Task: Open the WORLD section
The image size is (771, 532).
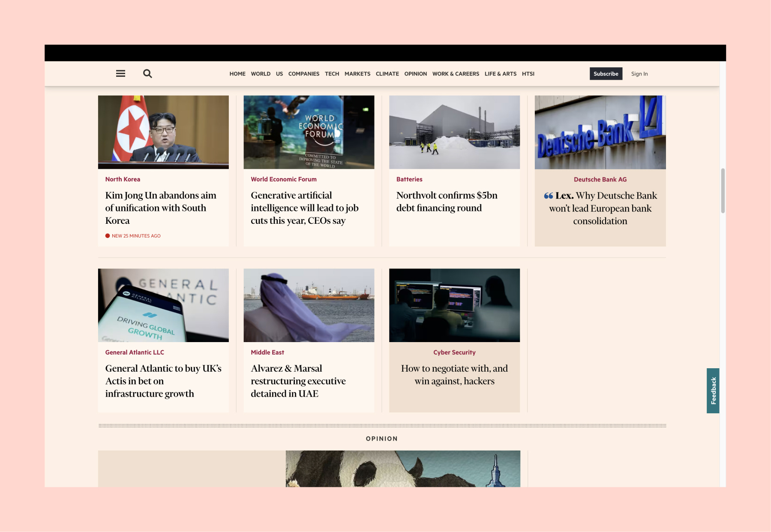Action: 261,74
